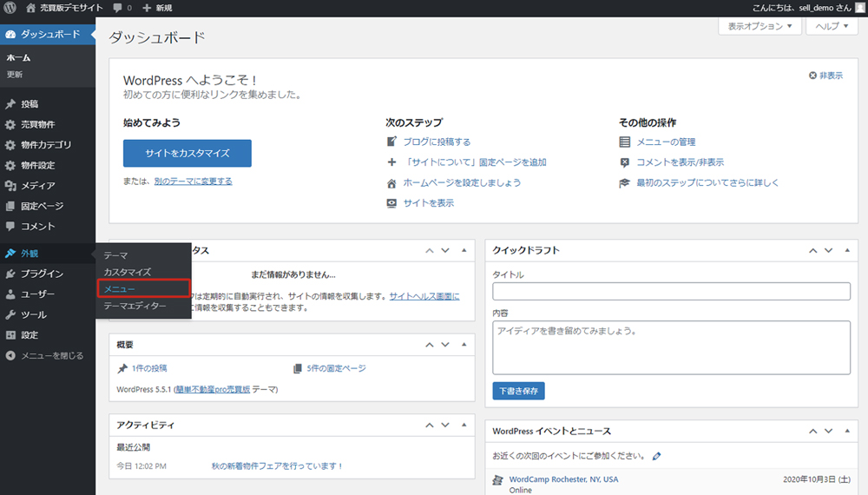Select テーマエディター in 外観 submenu
The image size is (868, 495).
pyautogui.click(x=135, y=306)
